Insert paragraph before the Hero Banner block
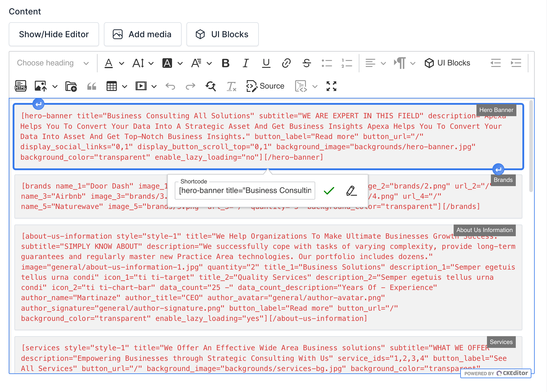547x392 pixels. point(38,104)
